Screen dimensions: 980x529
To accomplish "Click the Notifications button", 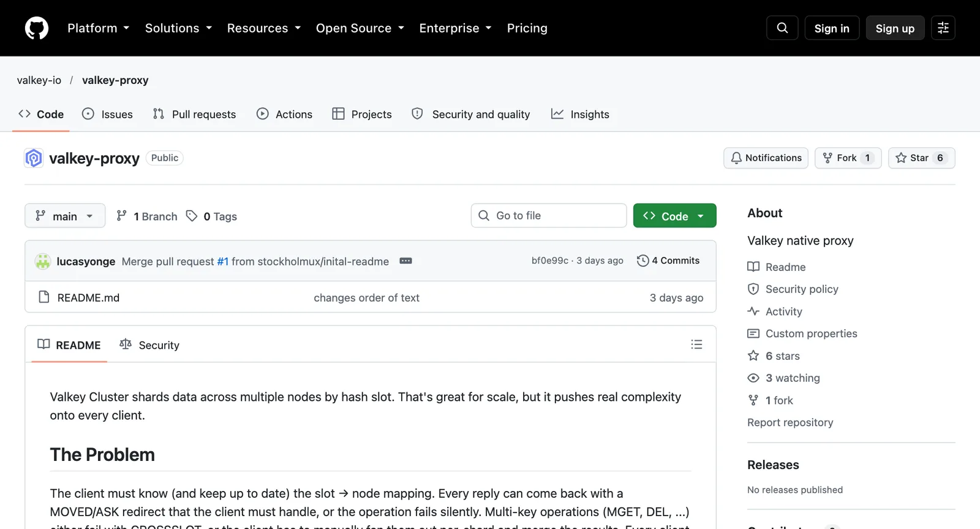I will click(766, 158).
